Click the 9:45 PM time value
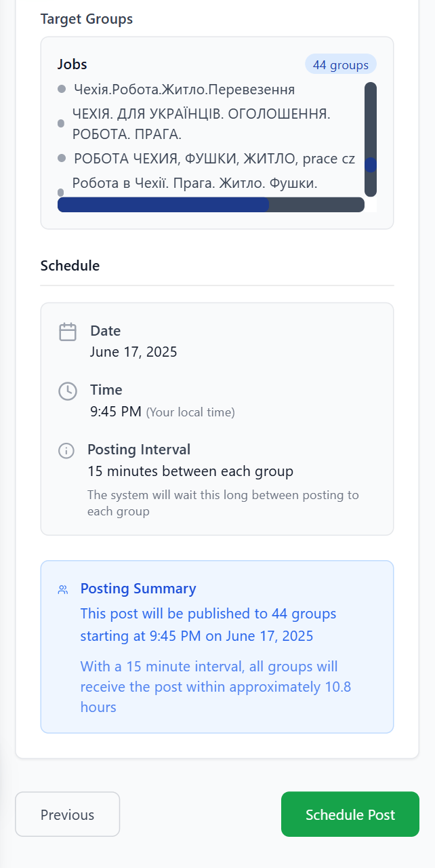The image size is (435, 868). pyautogui.click(x=116, y=411)
